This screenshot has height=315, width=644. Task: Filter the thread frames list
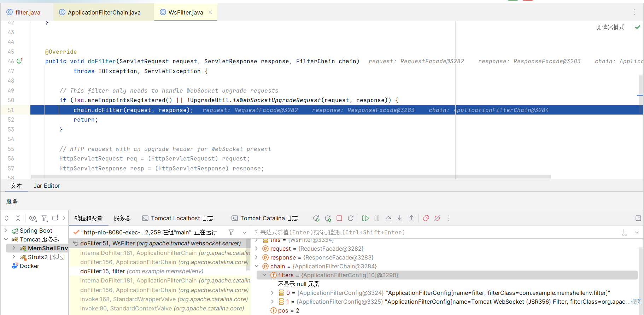pyautogui.click(x=231, y=232)
